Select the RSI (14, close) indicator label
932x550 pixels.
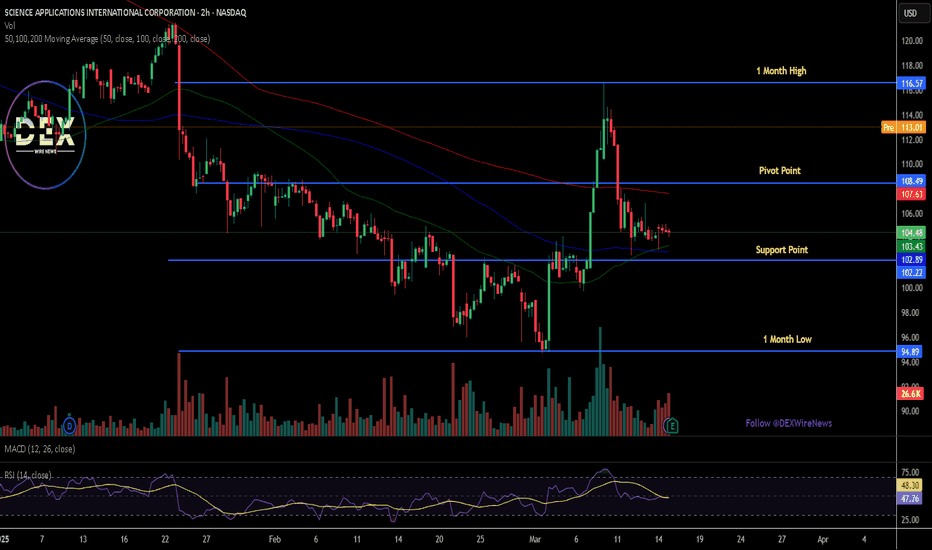pyautogui.click(x=28, y=475)
